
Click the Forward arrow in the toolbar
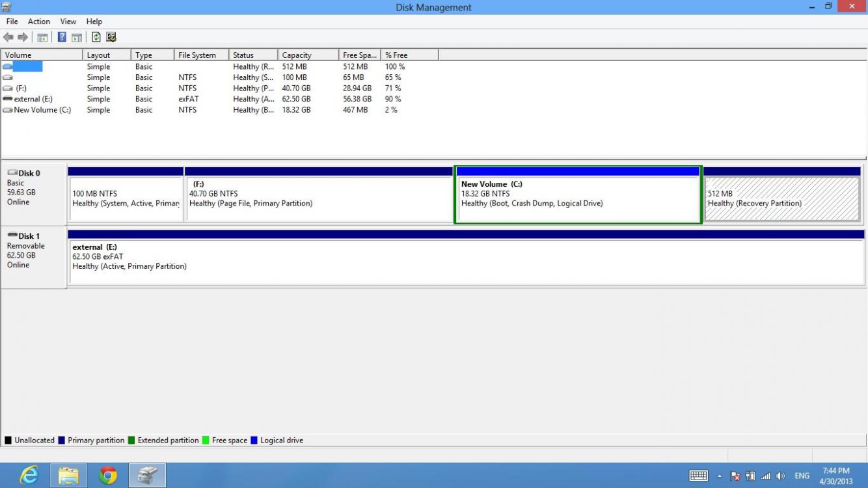(23, 37)
